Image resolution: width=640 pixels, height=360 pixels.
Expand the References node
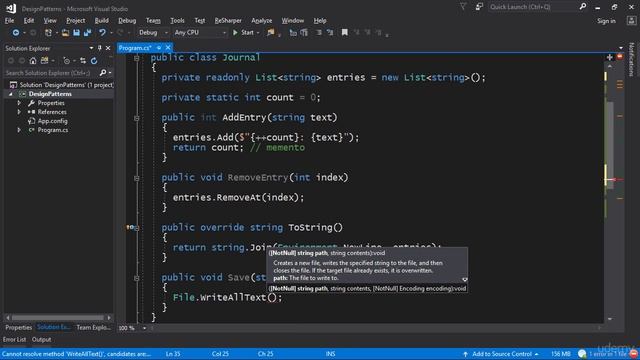tap(19, 112)
